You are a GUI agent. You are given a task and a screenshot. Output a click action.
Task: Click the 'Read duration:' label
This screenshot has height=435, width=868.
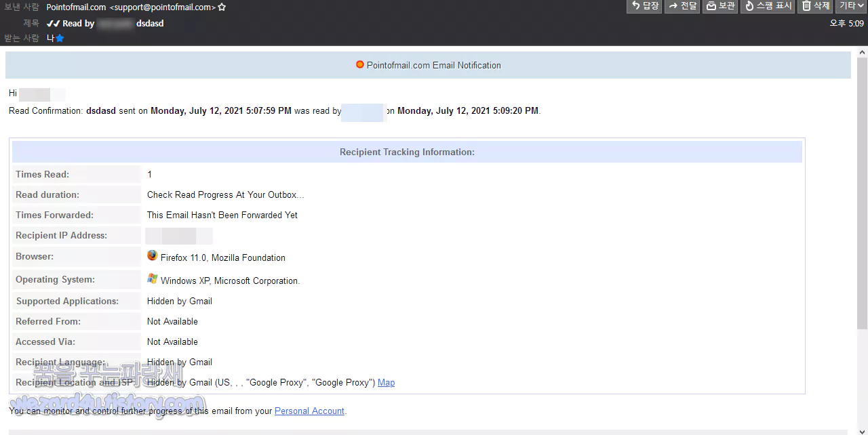click(47, 195)
